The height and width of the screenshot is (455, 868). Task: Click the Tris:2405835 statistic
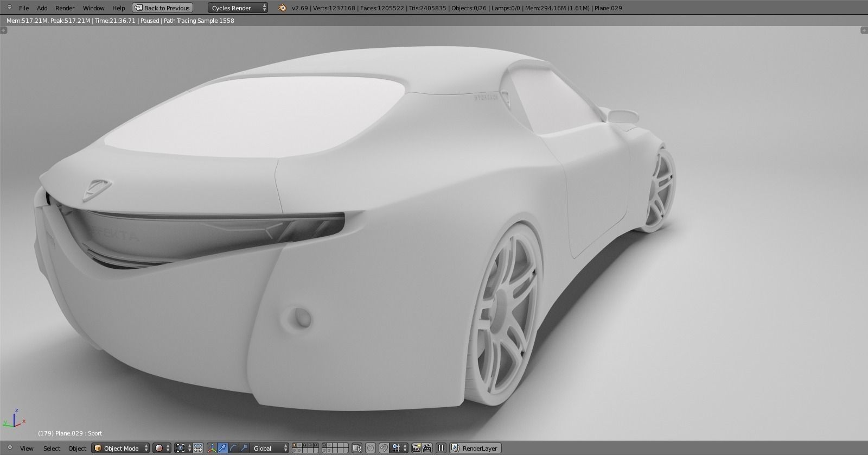427,8
